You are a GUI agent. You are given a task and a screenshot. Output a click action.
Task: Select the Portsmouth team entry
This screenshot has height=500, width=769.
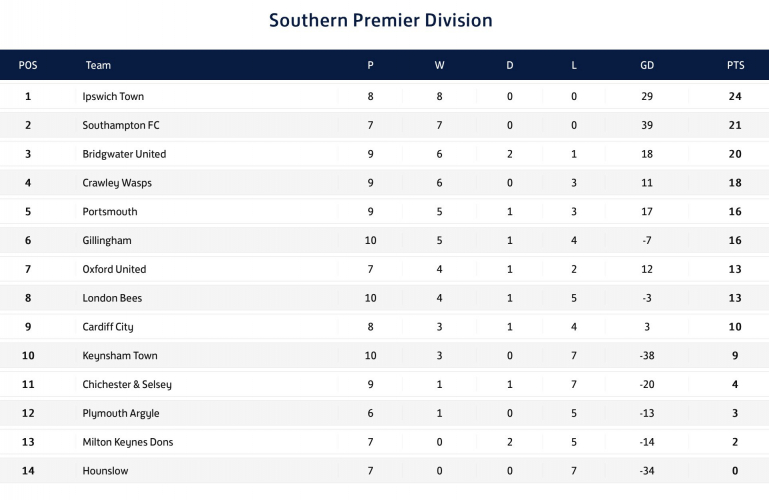coord(110,212)
